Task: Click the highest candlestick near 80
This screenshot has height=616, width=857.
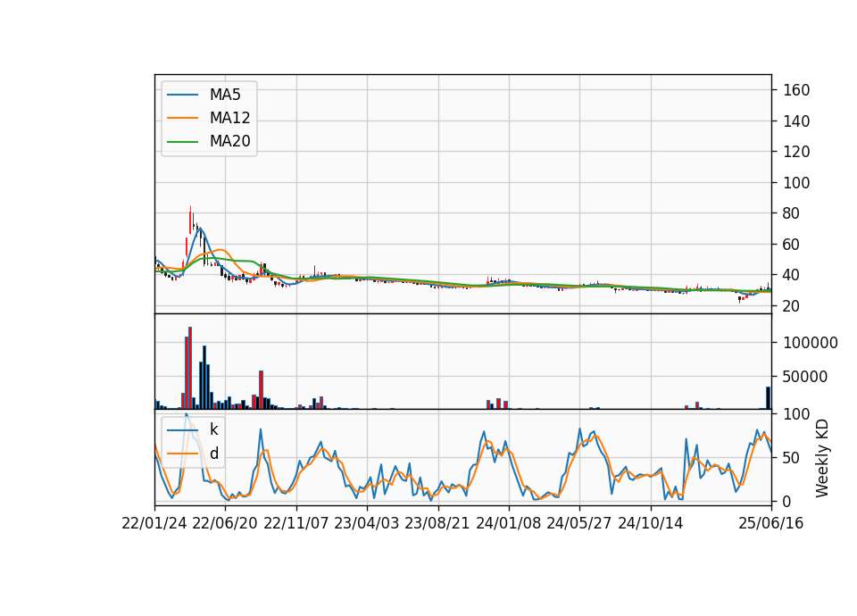Action: (x=190, y=220)
